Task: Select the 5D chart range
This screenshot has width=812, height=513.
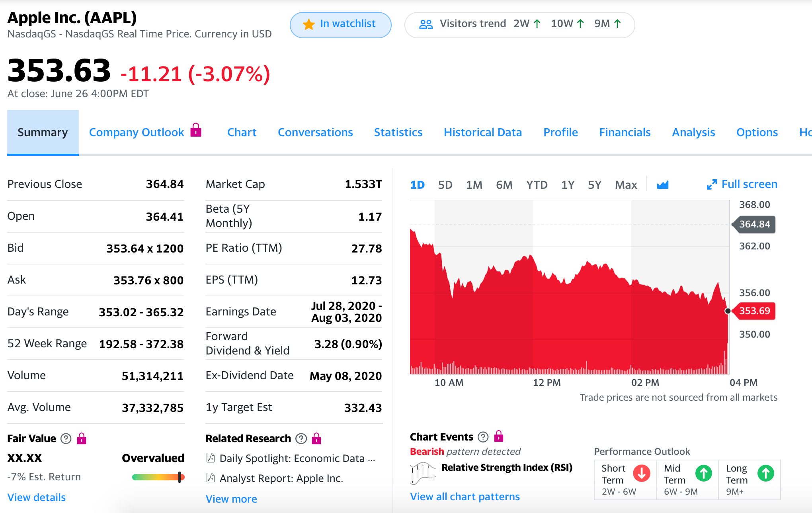Action: 445,185
